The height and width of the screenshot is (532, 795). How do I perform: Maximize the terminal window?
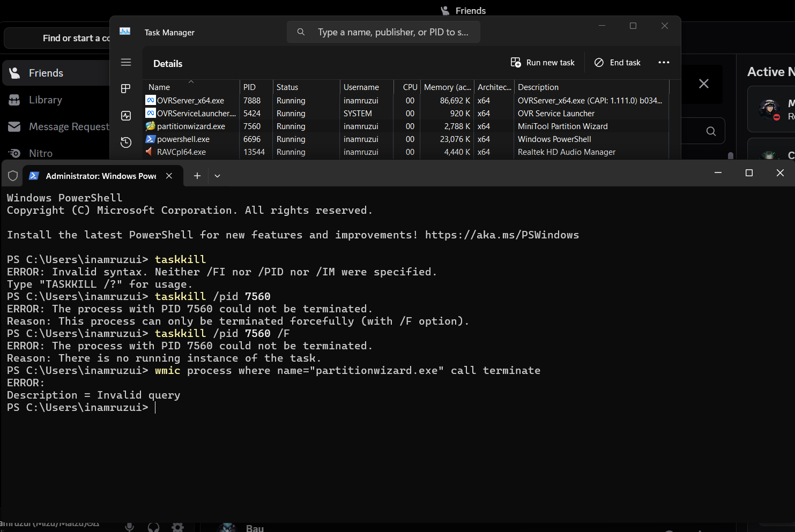click(x=749, y=173)
